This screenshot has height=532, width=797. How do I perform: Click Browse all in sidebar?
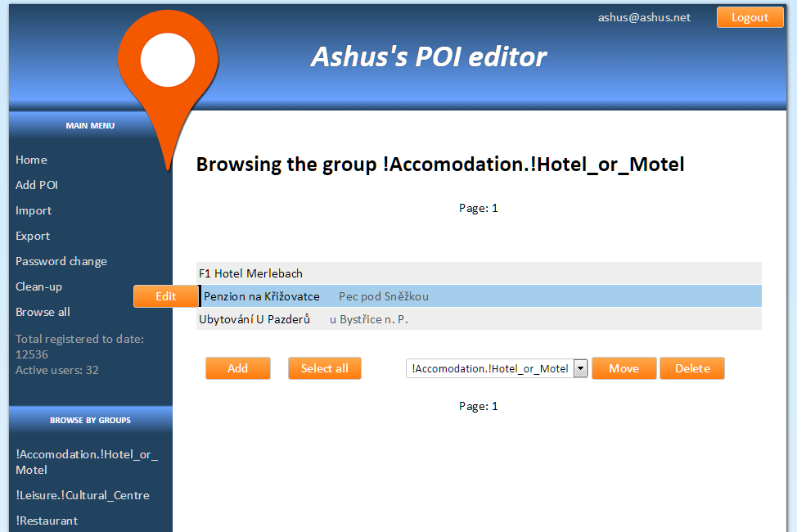43,312
